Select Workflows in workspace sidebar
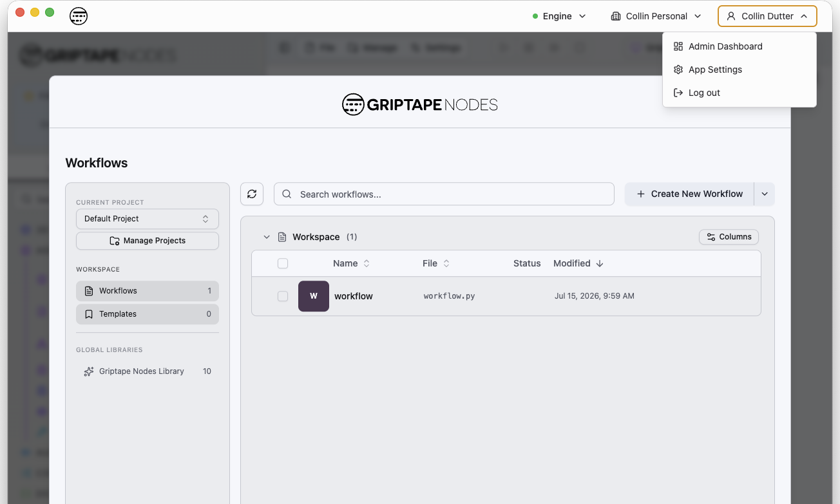 tap(148, 291)
